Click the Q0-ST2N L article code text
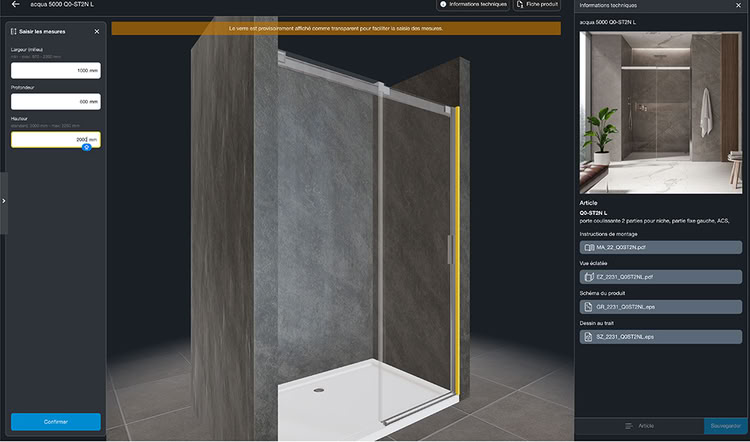The width and height of the screenshot is (750, 442). click(x=593, y=213)
